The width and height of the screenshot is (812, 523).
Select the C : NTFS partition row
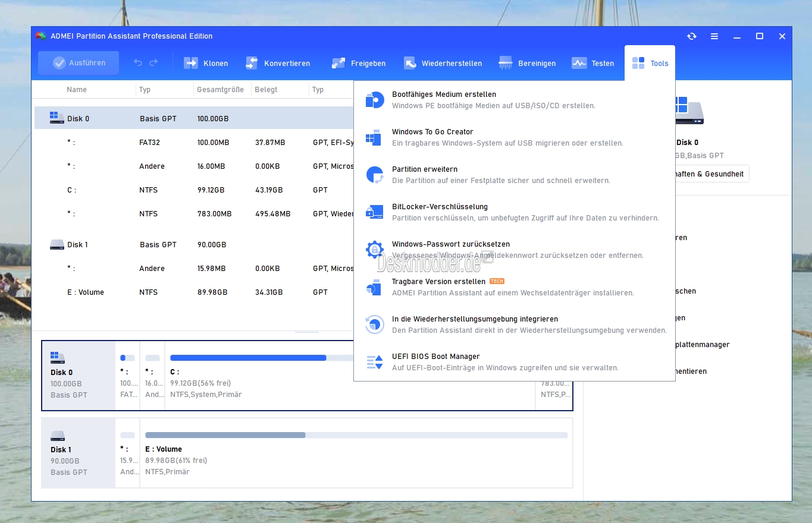coord(194,190)
